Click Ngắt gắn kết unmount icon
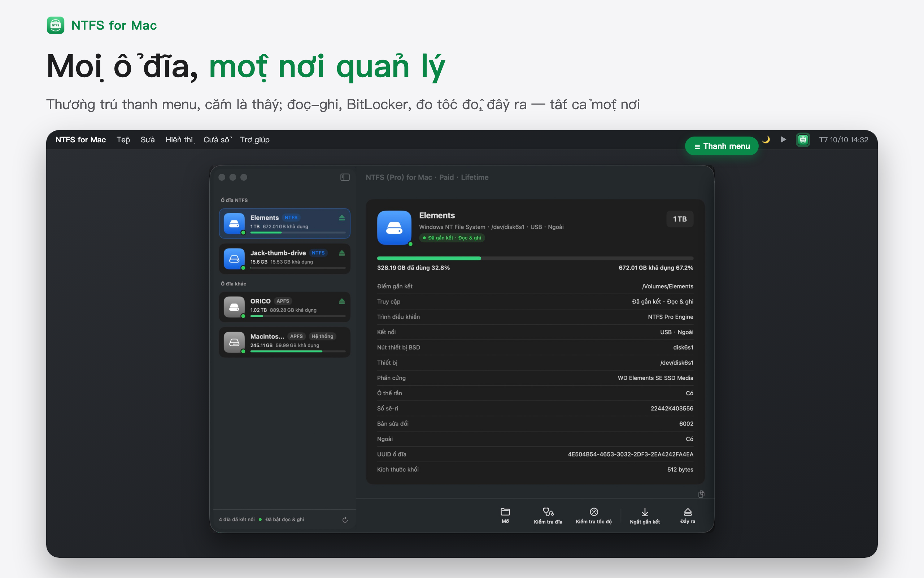 [x=645, y=515]
